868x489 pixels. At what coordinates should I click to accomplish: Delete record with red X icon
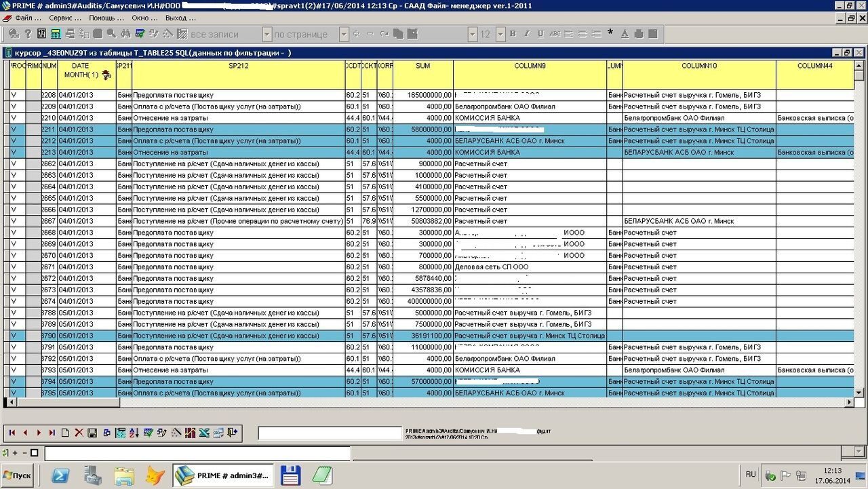coord(79,433)
